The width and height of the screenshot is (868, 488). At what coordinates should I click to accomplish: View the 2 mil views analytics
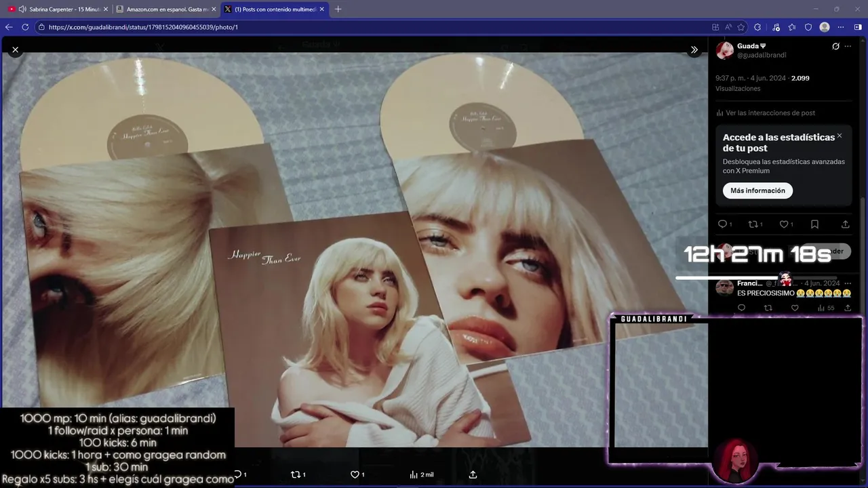click(421, 474)
